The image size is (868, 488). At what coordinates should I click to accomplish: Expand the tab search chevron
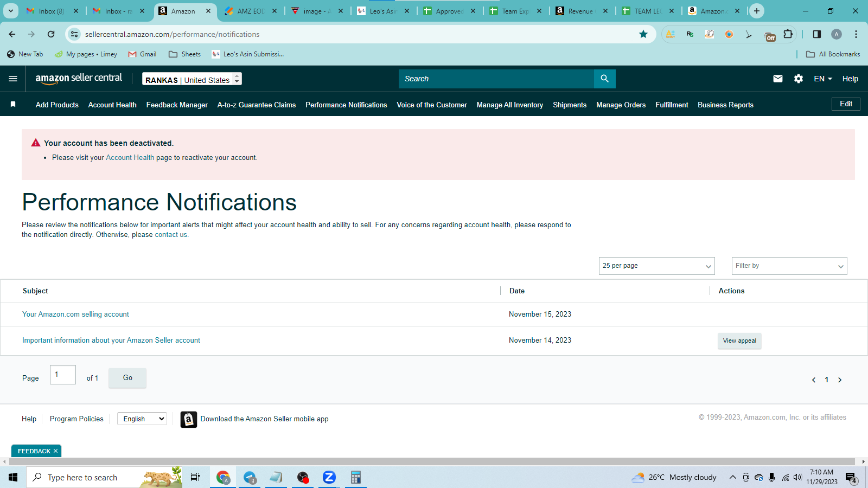point(11,11)
